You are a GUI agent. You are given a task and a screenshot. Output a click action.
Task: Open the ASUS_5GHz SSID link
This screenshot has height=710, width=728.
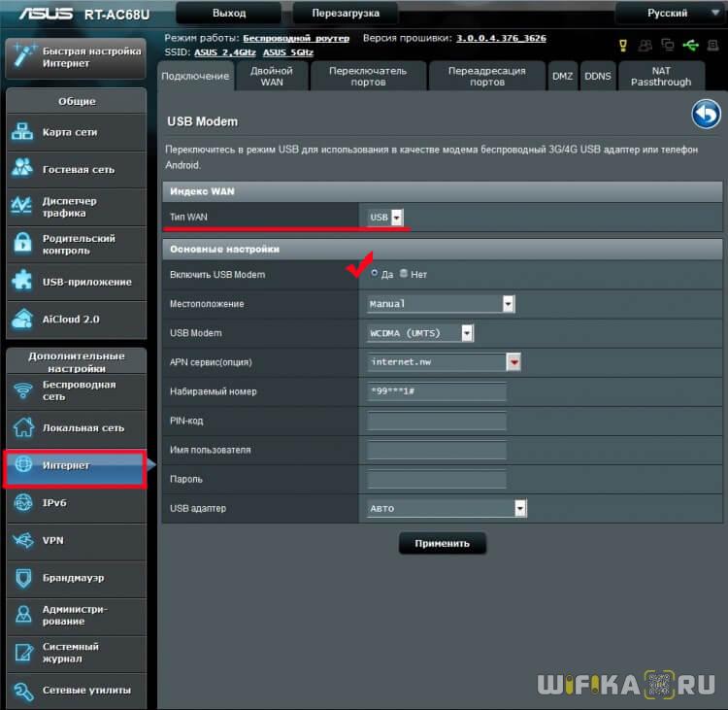pos(288,52)
